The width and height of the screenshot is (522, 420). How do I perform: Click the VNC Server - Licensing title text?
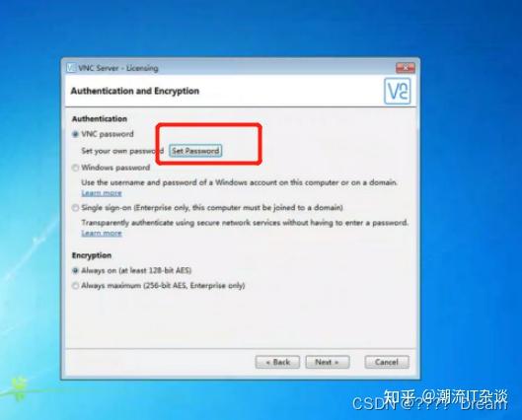[x=118, y=68]
